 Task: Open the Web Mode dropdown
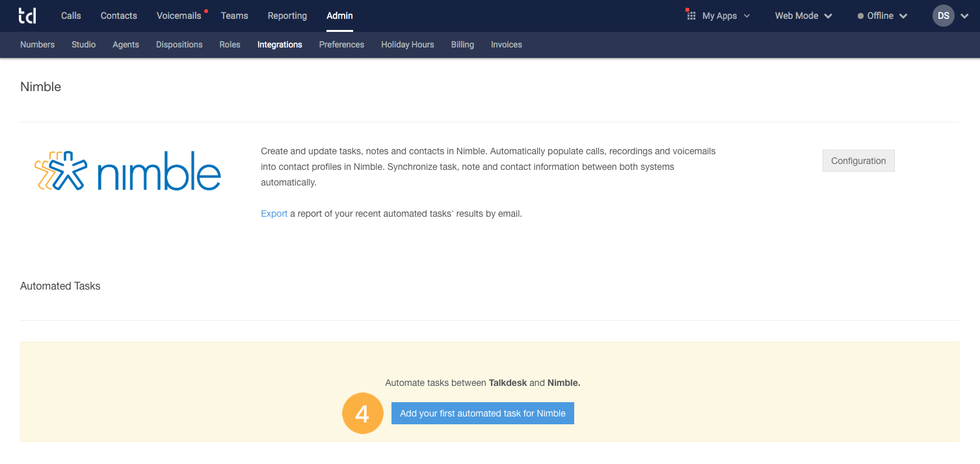click(804, 16)
